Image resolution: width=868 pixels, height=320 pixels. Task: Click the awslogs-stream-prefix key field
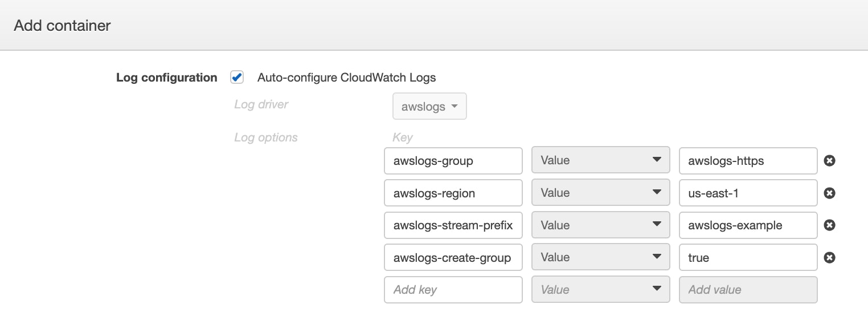[453, 225]
